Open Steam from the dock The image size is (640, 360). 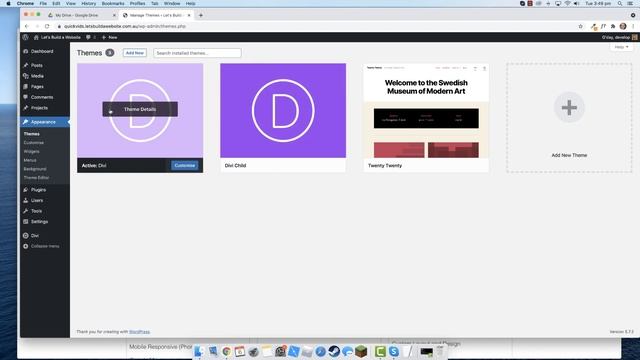click(x=334, y=351)
